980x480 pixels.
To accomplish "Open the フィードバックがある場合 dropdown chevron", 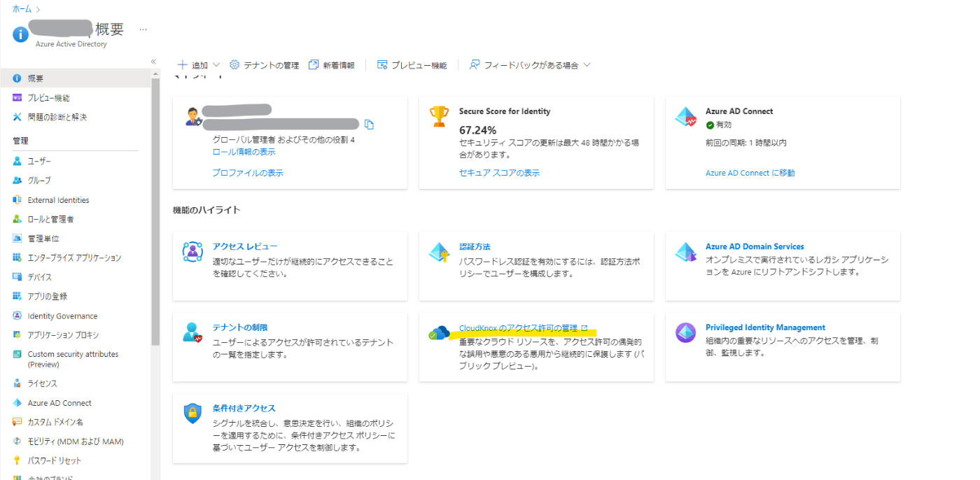I will coord(587,65).
